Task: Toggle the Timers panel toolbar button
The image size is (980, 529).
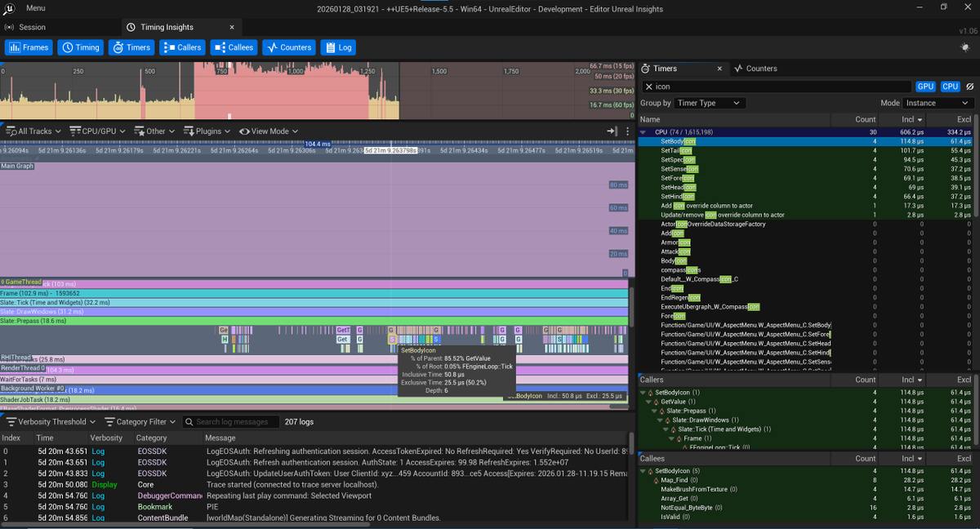Action: tap(131, 47)
